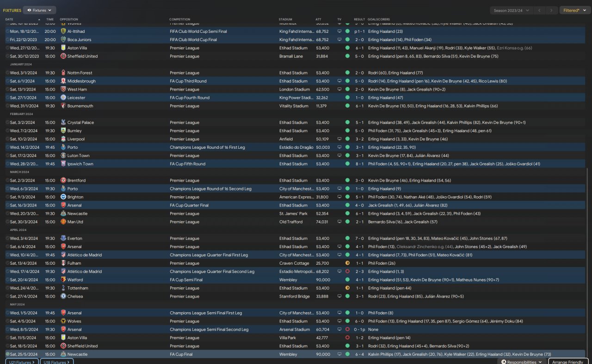Screen dimensions: 592x364
Task: Open the Newcastle link in the FA Cup Final row
Action: 77,354
